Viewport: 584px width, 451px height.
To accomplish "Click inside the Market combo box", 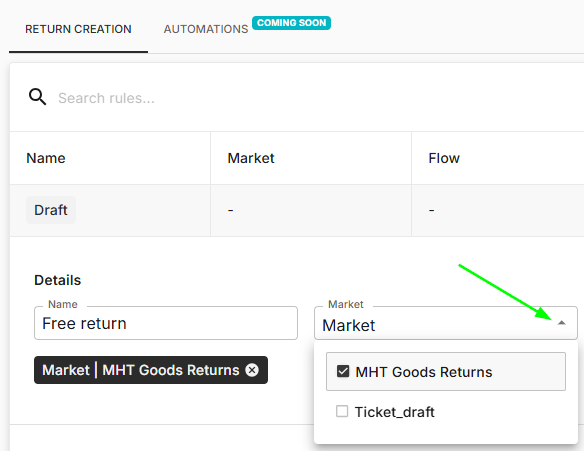I will [446, 323].
